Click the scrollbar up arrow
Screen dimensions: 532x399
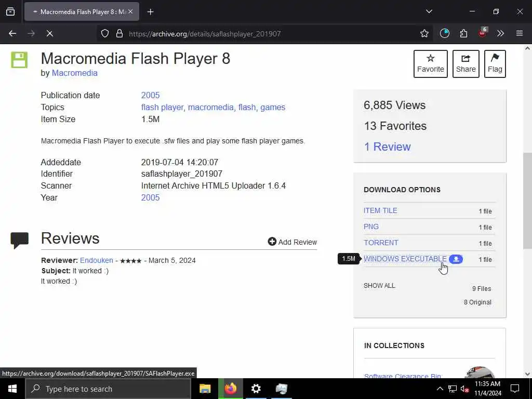(527, 48)
